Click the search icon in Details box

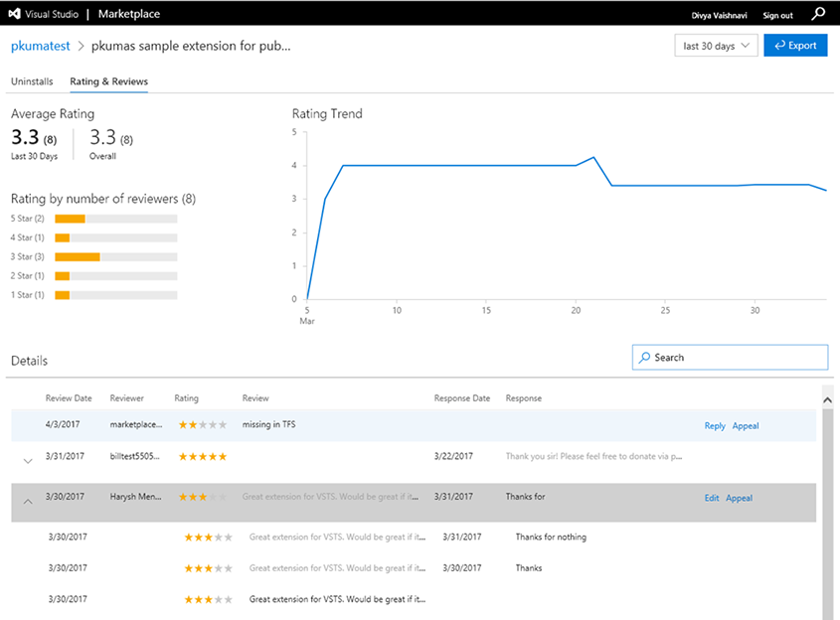click(x=645, y=357)
